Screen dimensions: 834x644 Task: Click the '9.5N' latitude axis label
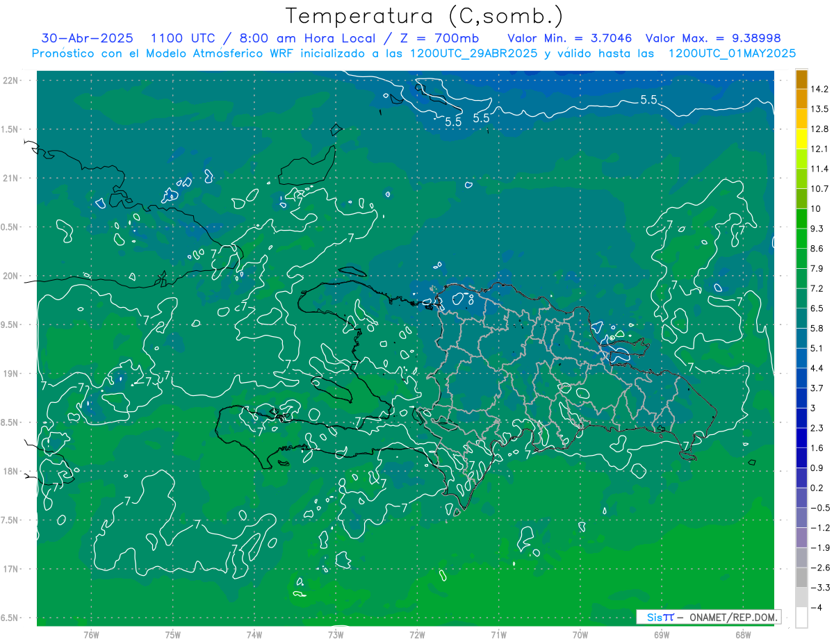pos(10,325)
